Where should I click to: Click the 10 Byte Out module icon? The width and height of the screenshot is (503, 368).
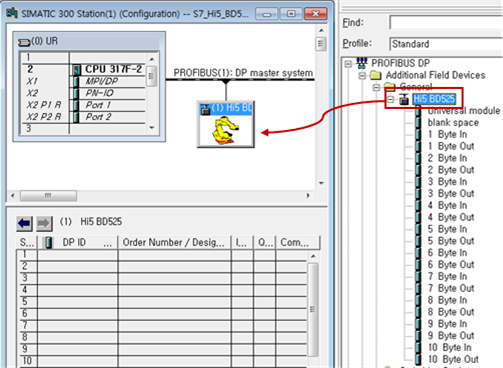coord(418,359)
